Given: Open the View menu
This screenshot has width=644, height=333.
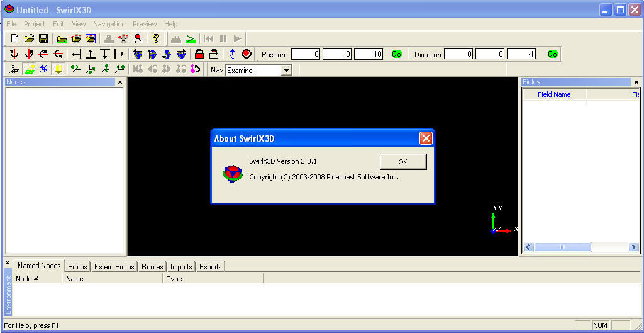Looking at the screenshot, I should tap(79, 24).
